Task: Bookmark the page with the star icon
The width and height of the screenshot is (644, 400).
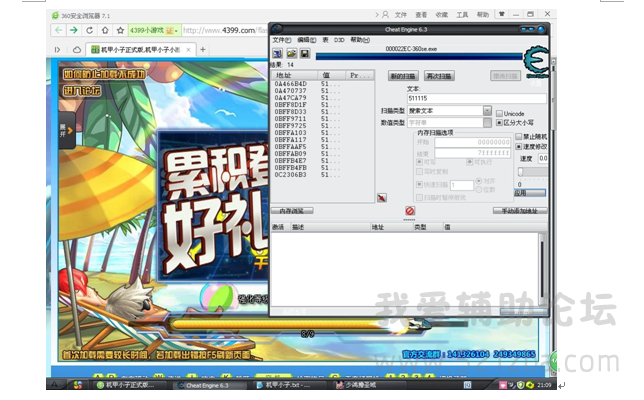Action: coord(120,30)
